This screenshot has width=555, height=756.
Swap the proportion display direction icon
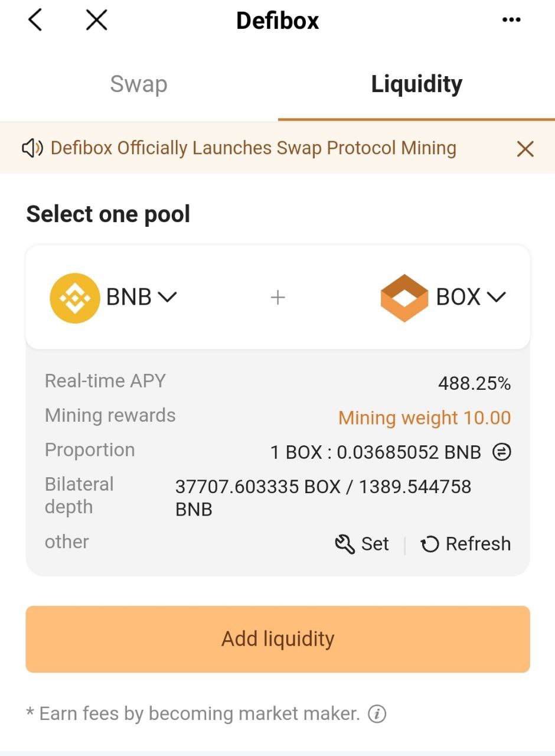tap(501, 452)
